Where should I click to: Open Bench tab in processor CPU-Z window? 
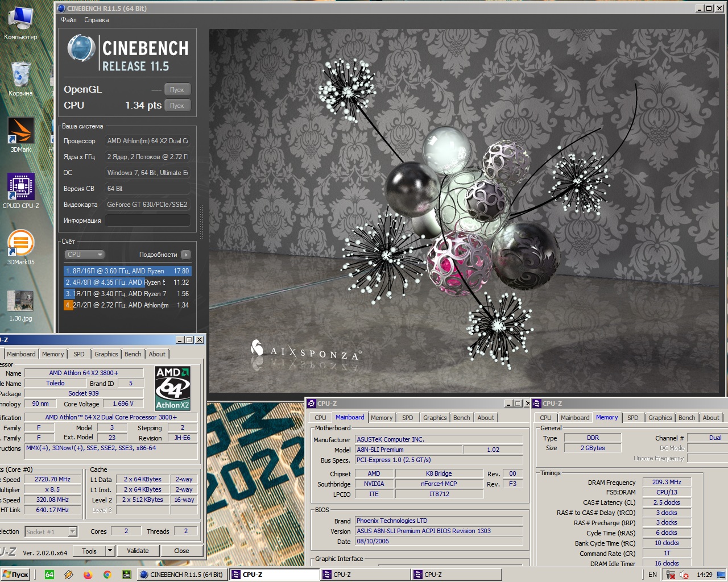(x=133, y=354)
